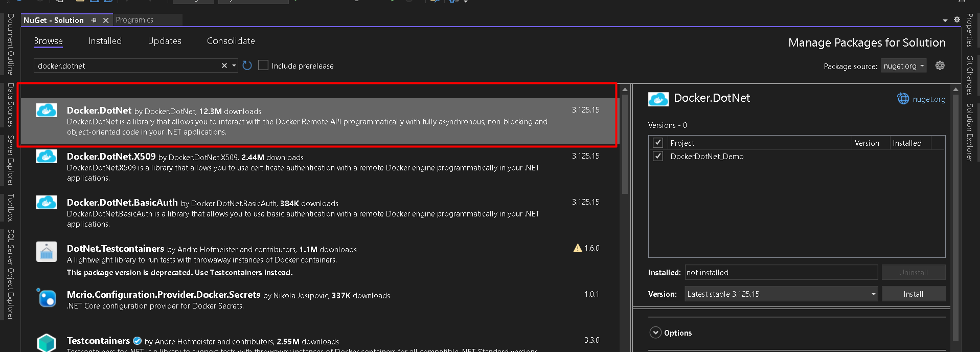Screen dimensions: 980x352
Task: Switch to the Consolidate tab
Action: 231,41
